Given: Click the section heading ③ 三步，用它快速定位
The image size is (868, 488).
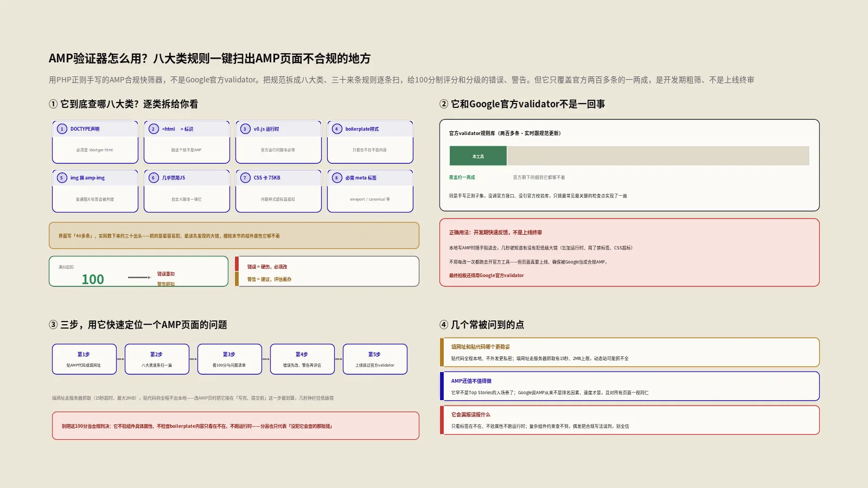Looking at the screenshot, I should click(138, 325).
